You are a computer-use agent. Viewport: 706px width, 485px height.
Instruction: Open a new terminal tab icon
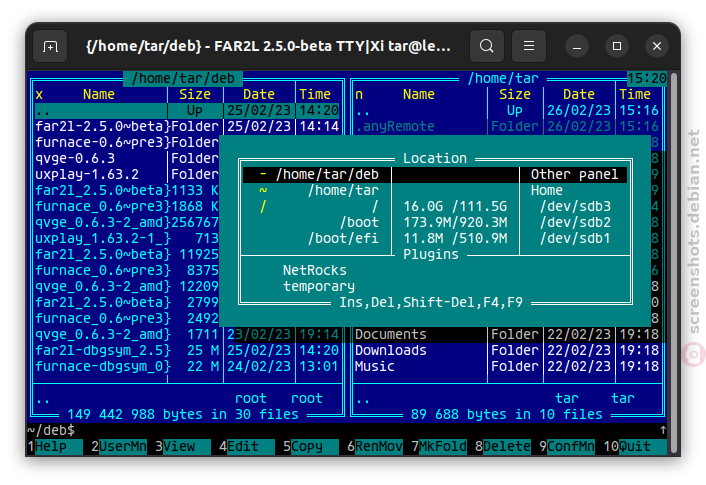click(x=50, y=46)
